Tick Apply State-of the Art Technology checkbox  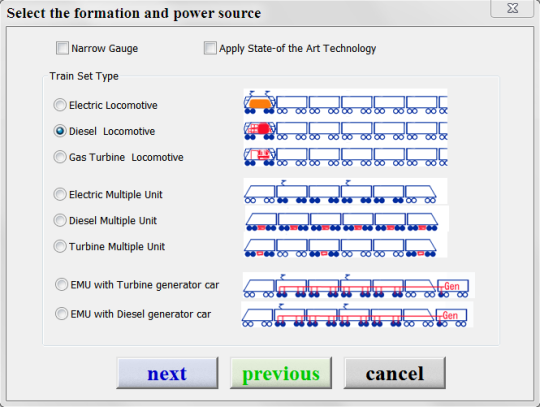(x=210, y=48)
